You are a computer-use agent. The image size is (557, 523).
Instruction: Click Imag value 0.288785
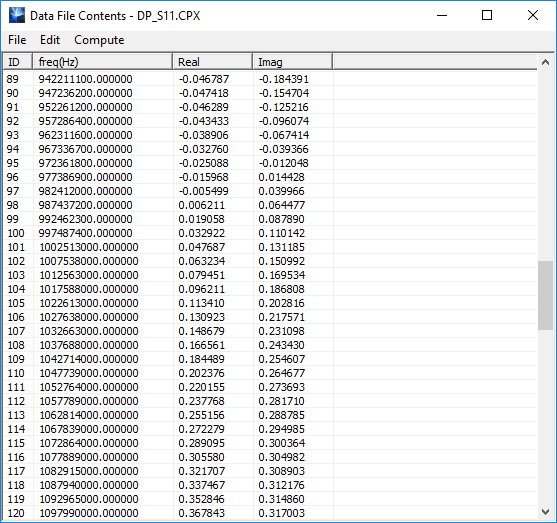(281, 415)
